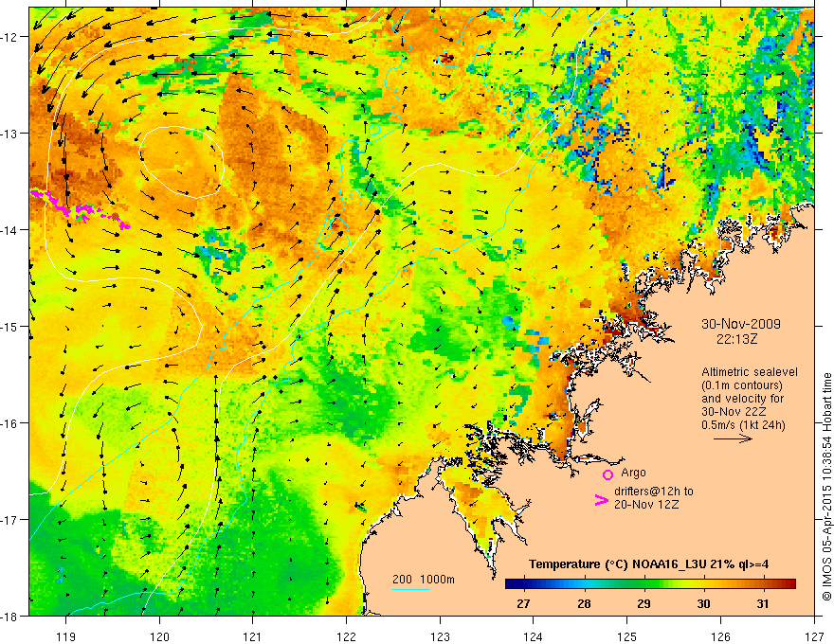The height and width of the screenshot is (644, 834).
Task: Click the temperature color bar at 29
Action: (x=644, y=584)
